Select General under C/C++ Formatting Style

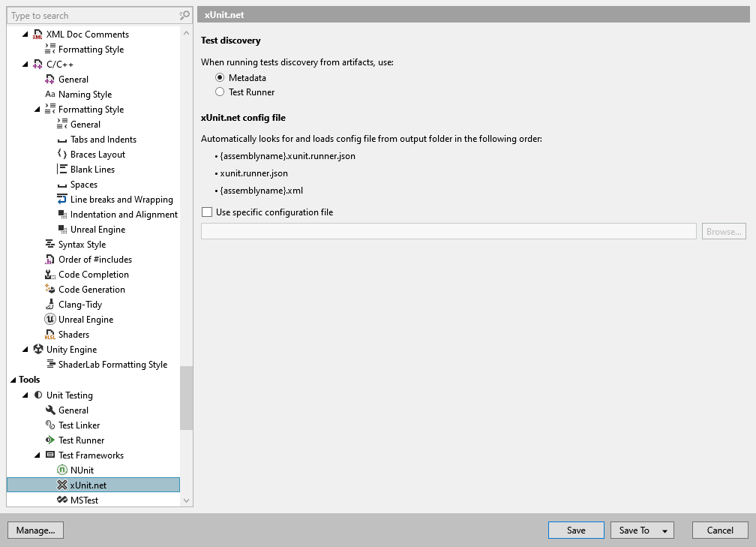[x=85, y=125]
